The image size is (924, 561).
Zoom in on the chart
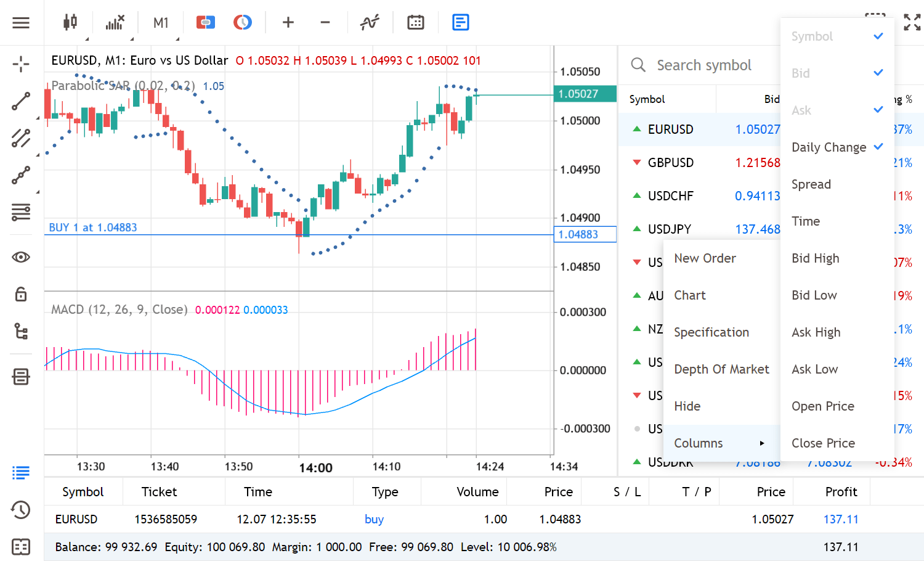point(288,22)
